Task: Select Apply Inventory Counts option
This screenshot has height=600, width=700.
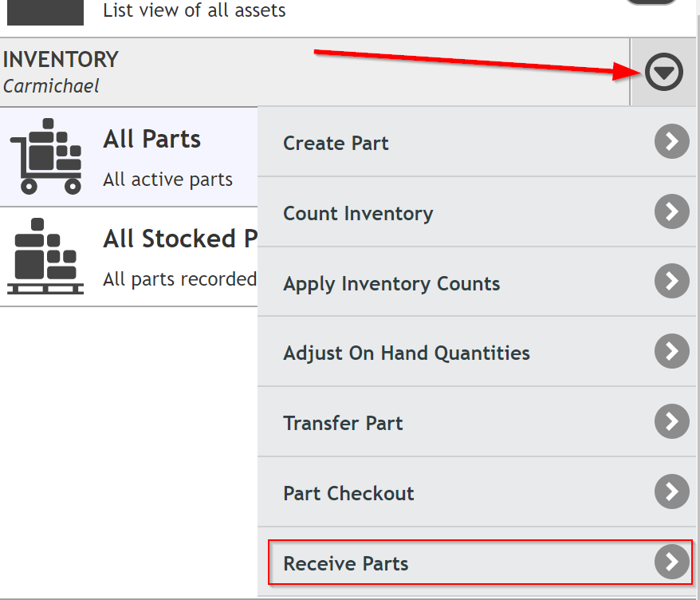Action: click(476, 282)
